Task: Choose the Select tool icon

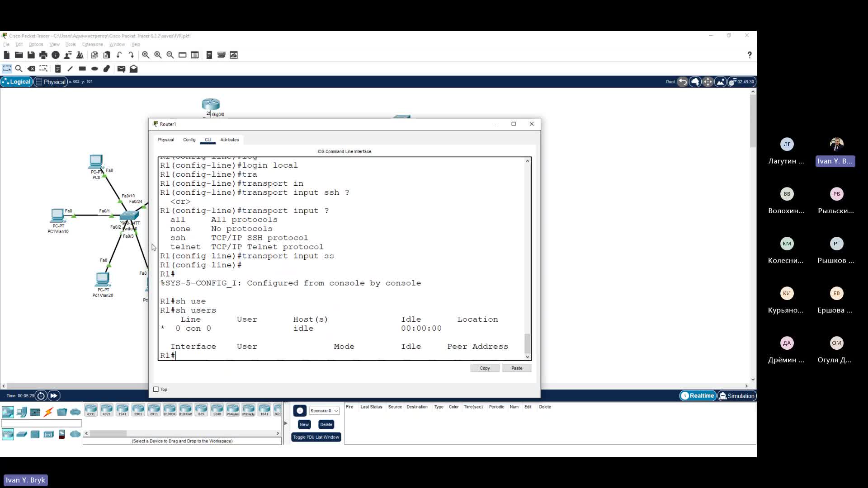Action: [7, 69]
